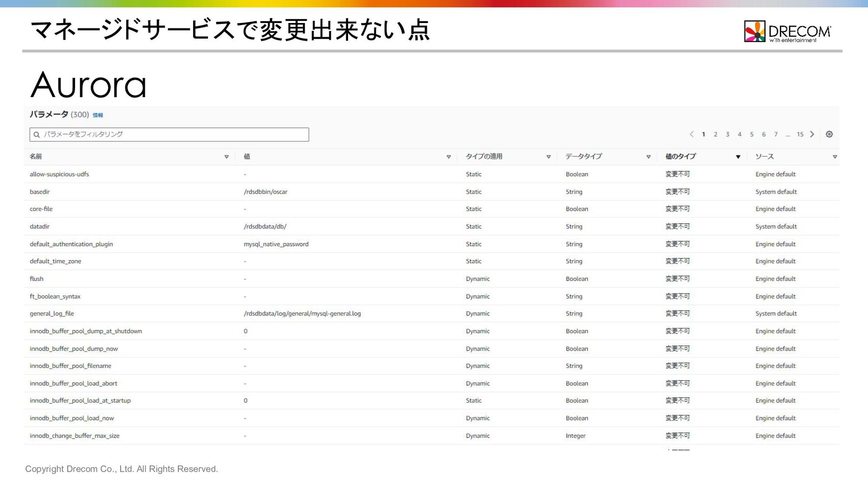Select page 5 in pagination
Image resolution: width=868 pixels, height=488 pixels.
pyautogui.click(x=752, y=134)
